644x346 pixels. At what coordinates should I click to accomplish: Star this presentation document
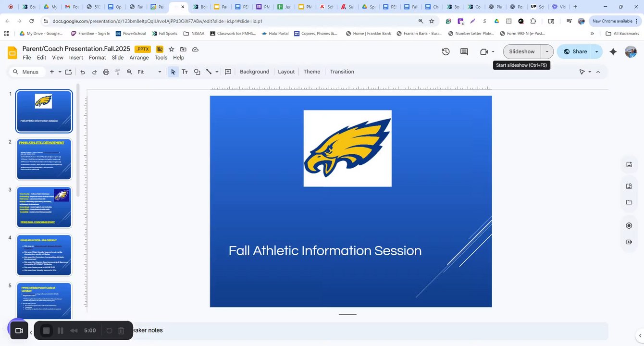[171, 49]
